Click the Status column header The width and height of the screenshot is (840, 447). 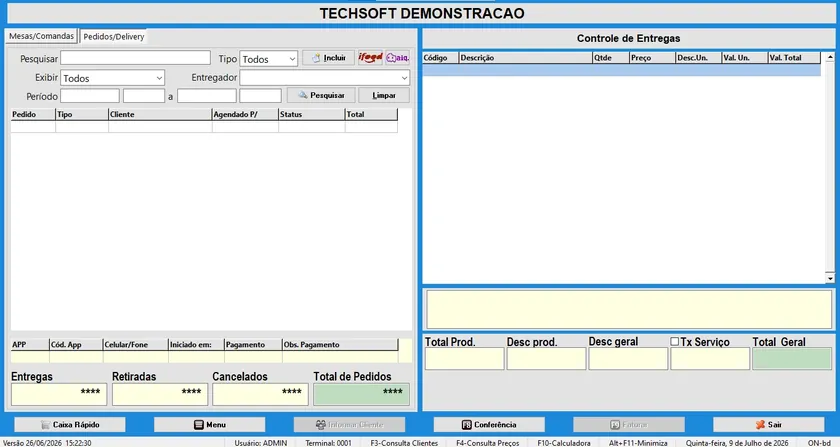[x=312, y=114]
